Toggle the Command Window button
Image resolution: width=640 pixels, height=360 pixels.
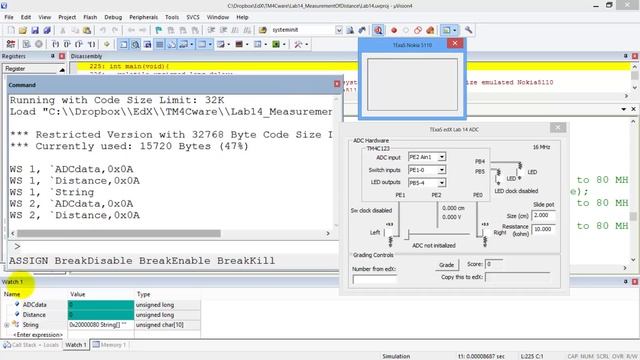click(x=124, y=44)
